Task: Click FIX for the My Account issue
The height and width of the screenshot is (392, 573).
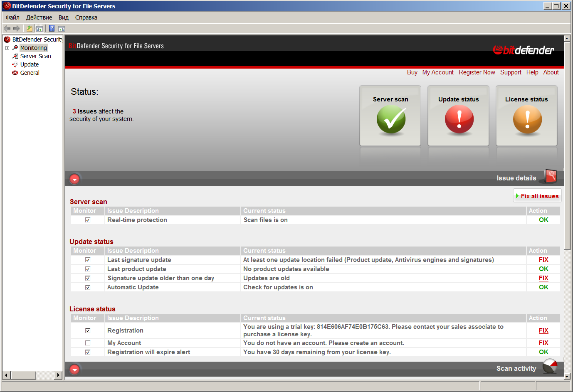Action: tap(543, 343)
